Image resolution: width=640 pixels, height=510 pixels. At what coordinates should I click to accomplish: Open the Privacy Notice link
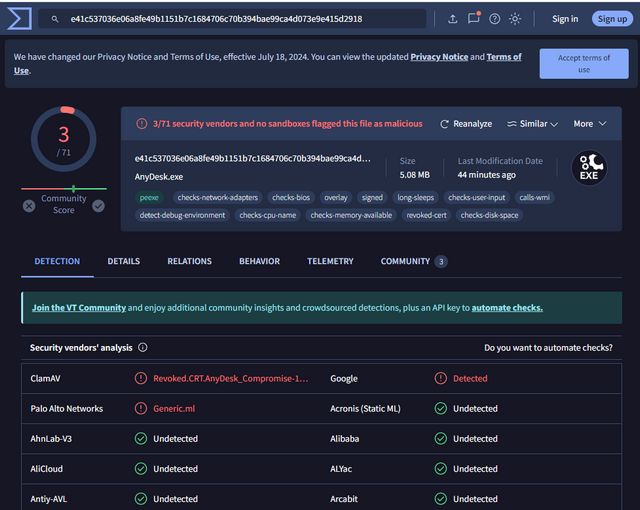pos(439,57)
